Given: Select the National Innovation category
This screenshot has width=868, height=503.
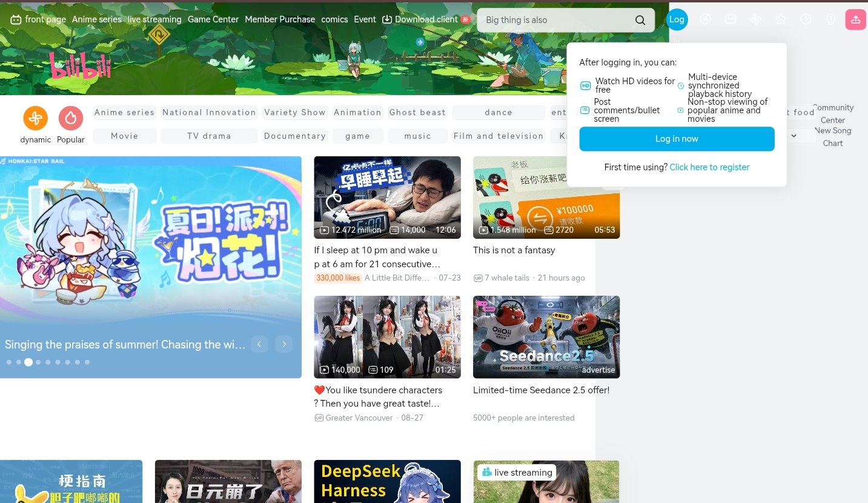Looking at the screenshot, I should [x=210, y=112].
